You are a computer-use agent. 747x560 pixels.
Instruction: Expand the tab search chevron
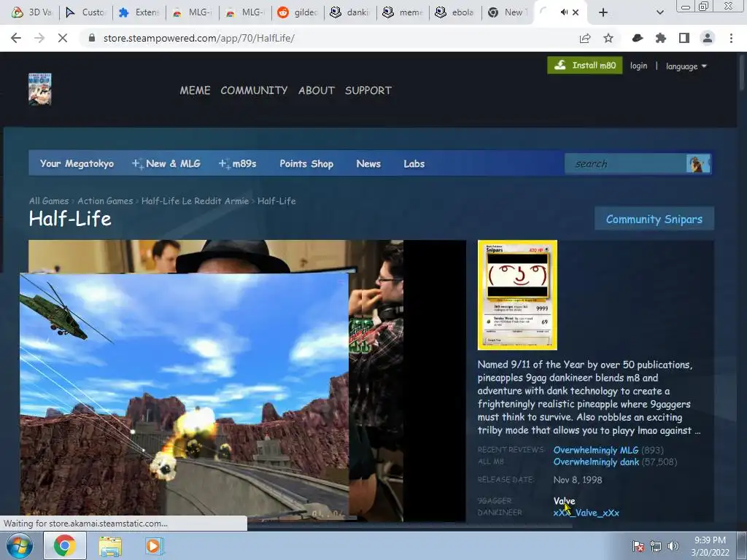tap(659, 12)
